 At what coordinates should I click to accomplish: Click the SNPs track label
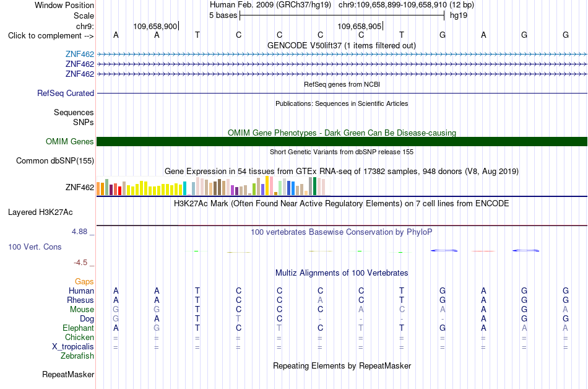84,122
